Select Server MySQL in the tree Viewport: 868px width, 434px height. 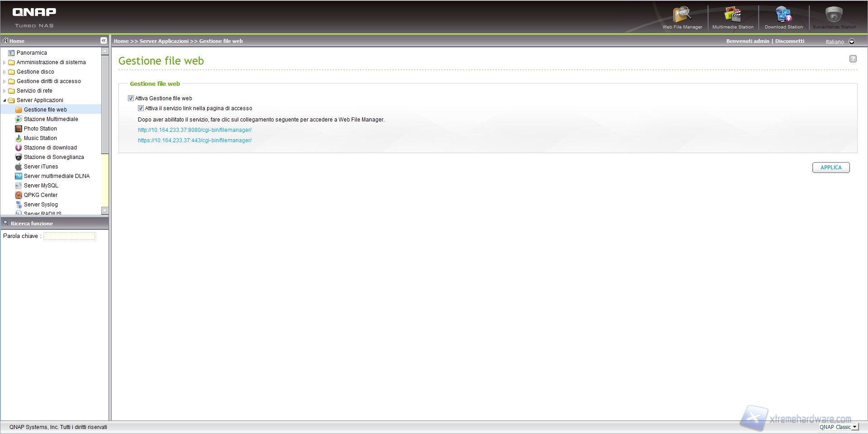[41, 186]
